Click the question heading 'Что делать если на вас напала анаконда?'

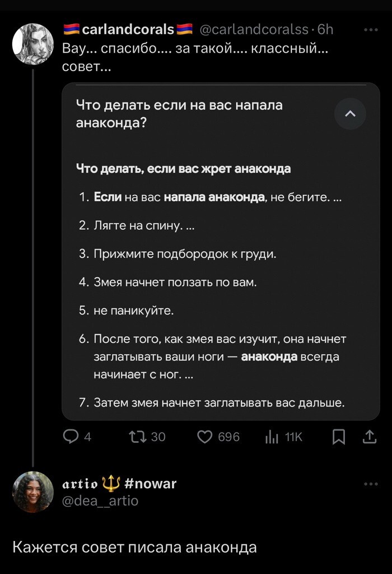click(x=179, y=114)
